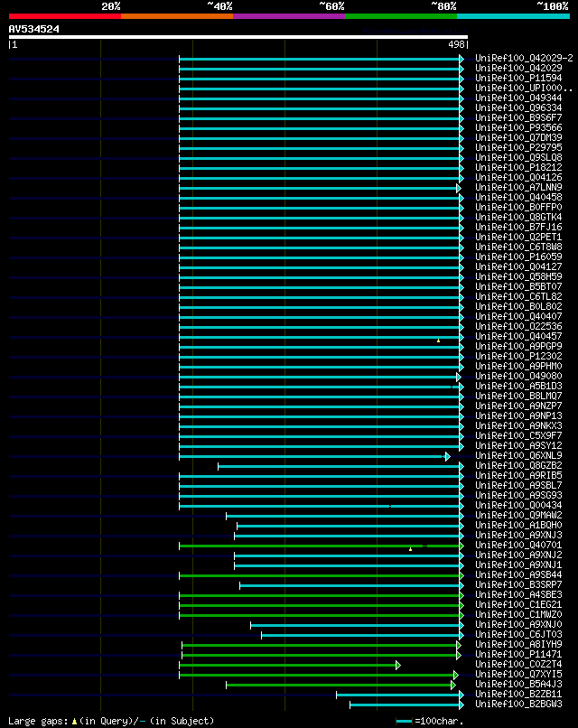Viewport: 578px width, 728px height.
Task: Click label UniRef100_B0L802
Action: [518, 306]
